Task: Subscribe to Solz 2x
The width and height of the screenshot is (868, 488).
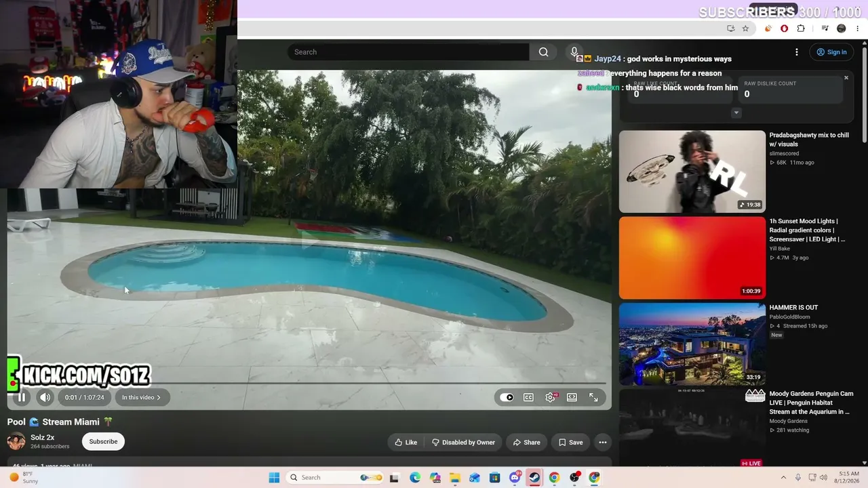Action: pyautogui.click(x=103, y=442)
